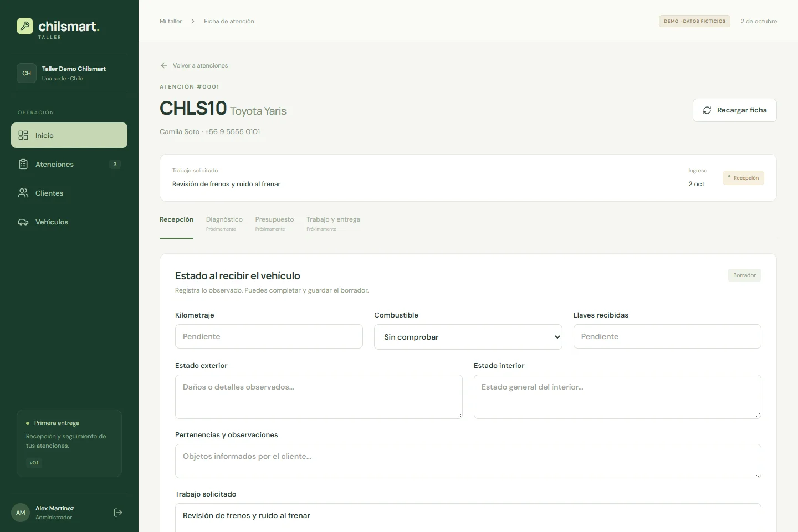Image resolution: width=798 pixels, height=532 pixels.
Task: Click into the Estado exterior text area
Action: (319, 397)
